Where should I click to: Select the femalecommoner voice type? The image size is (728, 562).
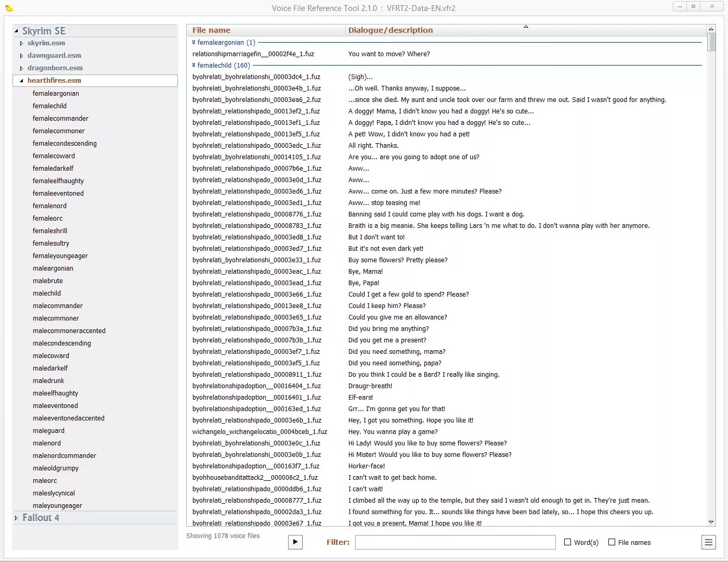[59, 131]
